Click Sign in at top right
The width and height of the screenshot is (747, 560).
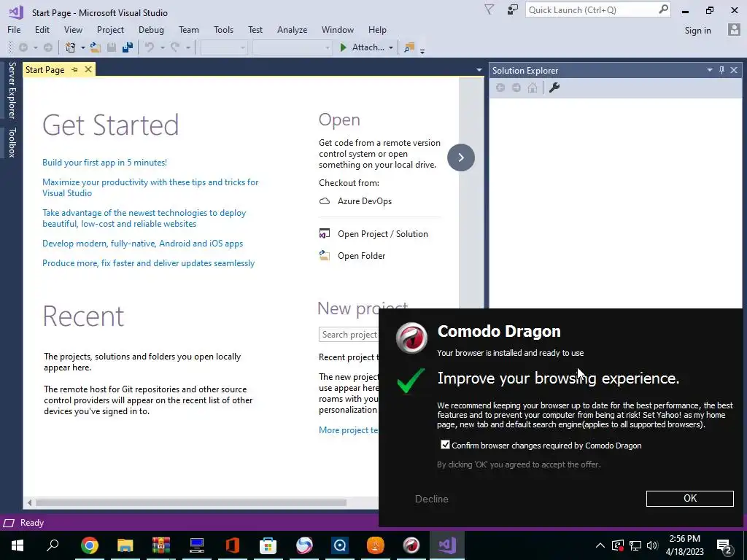click(697, 30)
